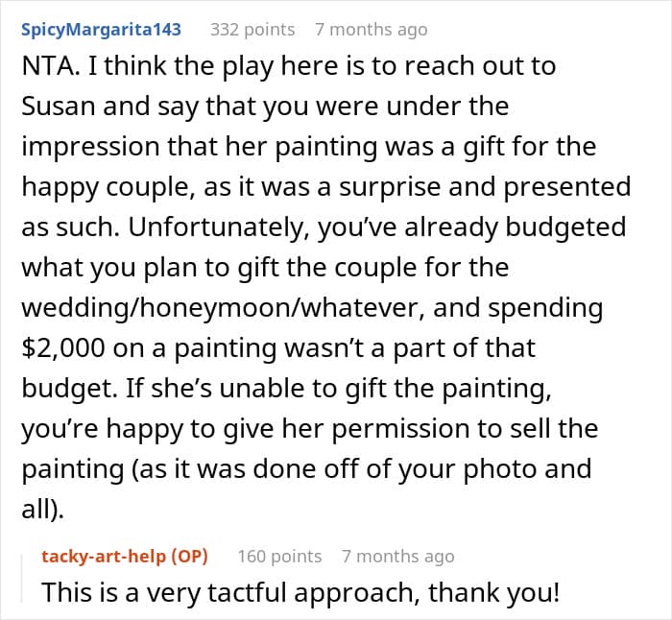This screenshot has width=672, height=620.
Task: Click the 332 points score label
Action: 252,30
